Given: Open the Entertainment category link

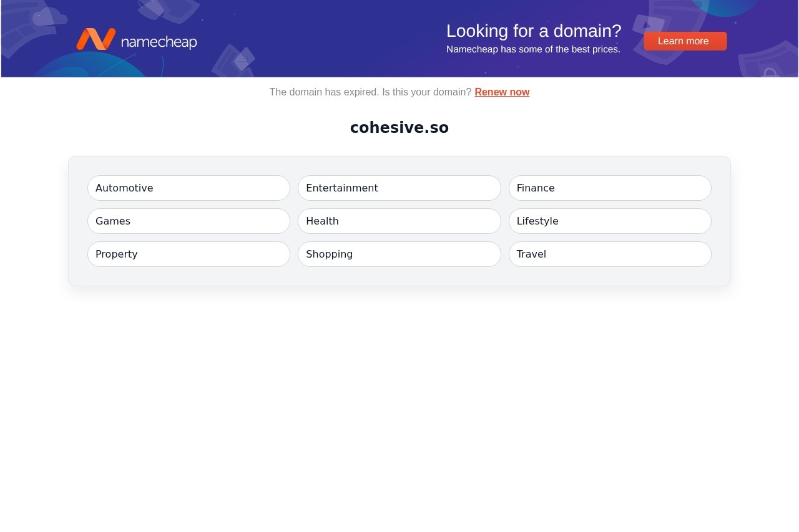Looking at the screenshot, I should 399,188.
